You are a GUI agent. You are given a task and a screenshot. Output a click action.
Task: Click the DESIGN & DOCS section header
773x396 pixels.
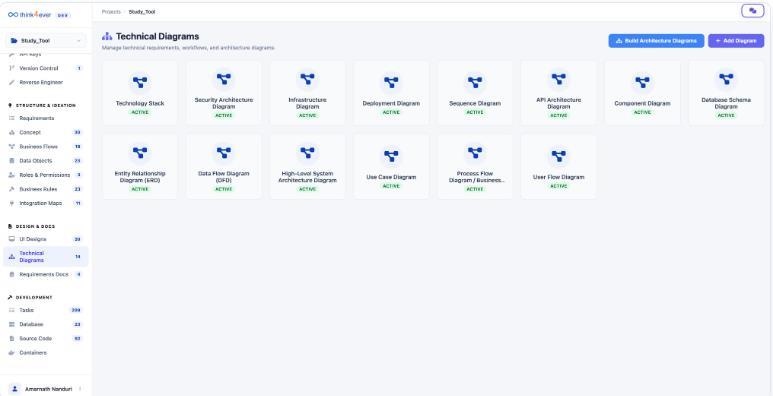[x=35, y=226]
